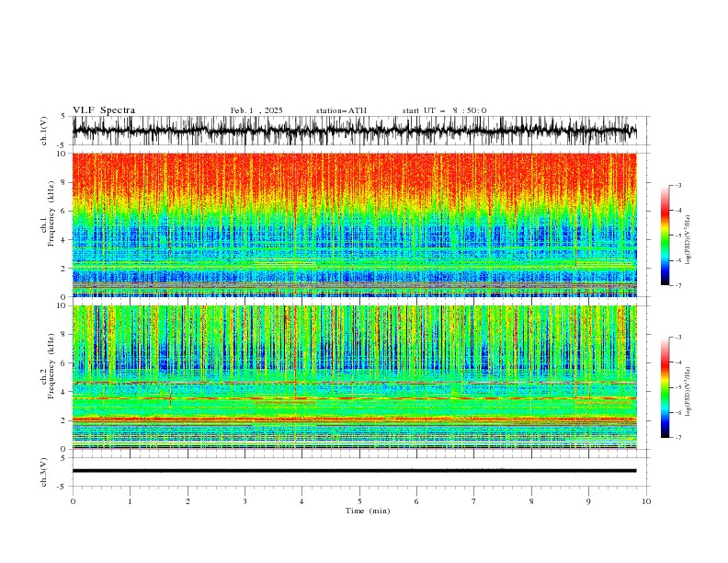Click tick label "8" on the time axis
This screenshot has width=728, height=563.
coord(531,501)
